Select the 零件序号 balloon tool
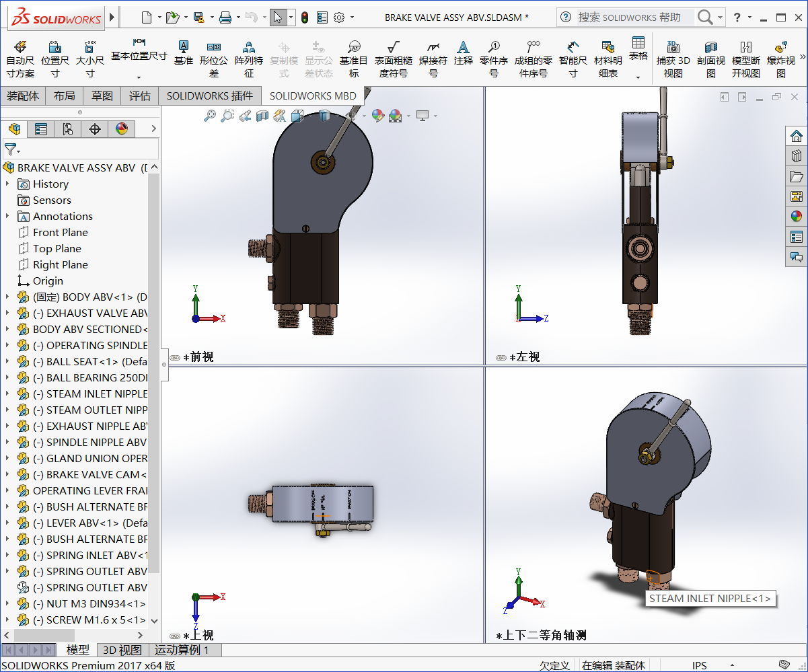 [494, 58]
